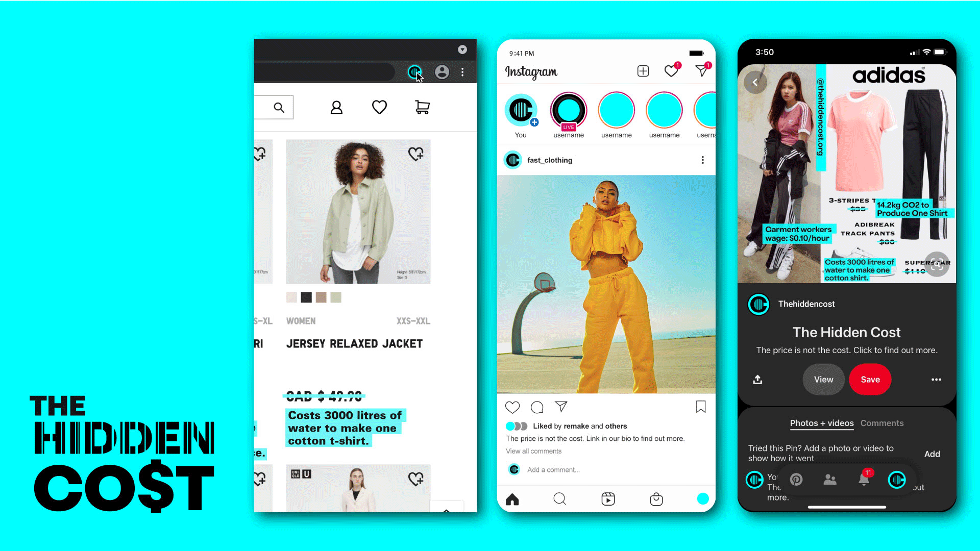The height and width of the screenshot is (551, 980).
Task: Switch to Comments tab on Pinterest pin
Action: tap(881, 422)
